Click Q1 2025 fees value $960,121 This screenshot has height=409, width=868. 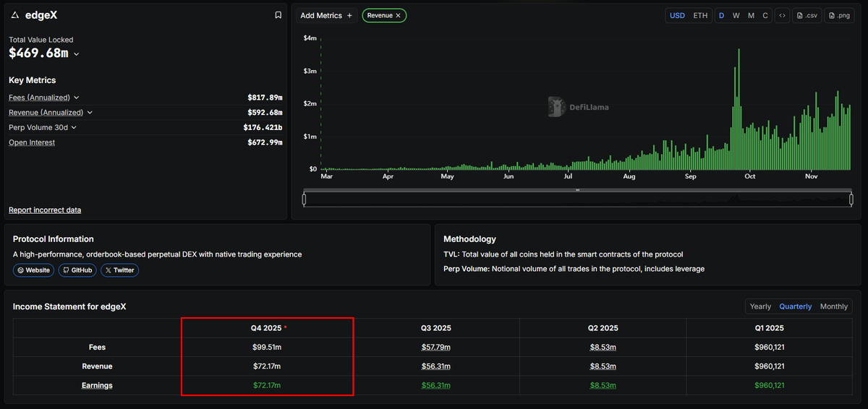point(770,348)
